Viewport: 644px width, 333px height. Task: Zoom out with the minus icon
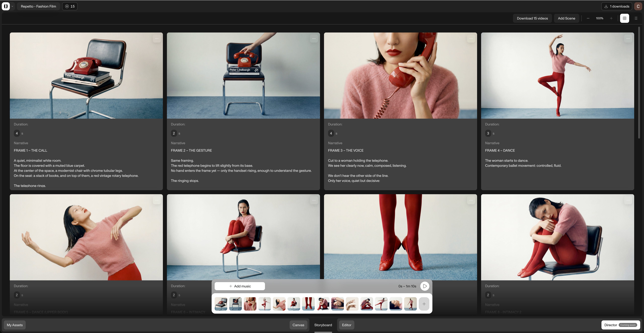point(588,18)
